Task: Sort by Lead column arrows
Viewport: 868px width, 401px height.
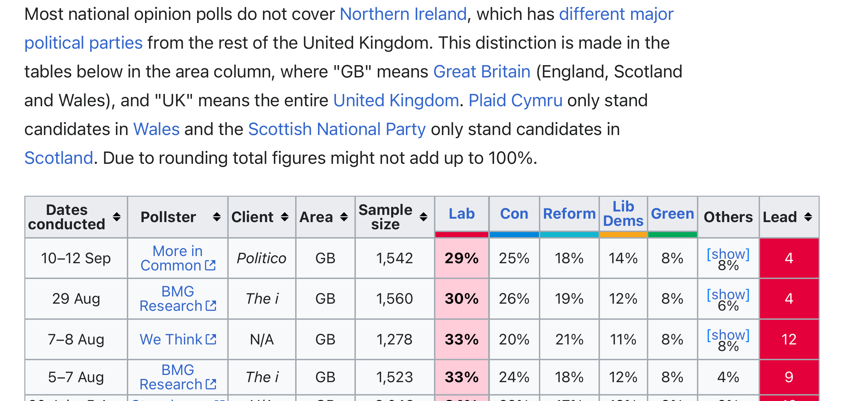Action: 808,217
